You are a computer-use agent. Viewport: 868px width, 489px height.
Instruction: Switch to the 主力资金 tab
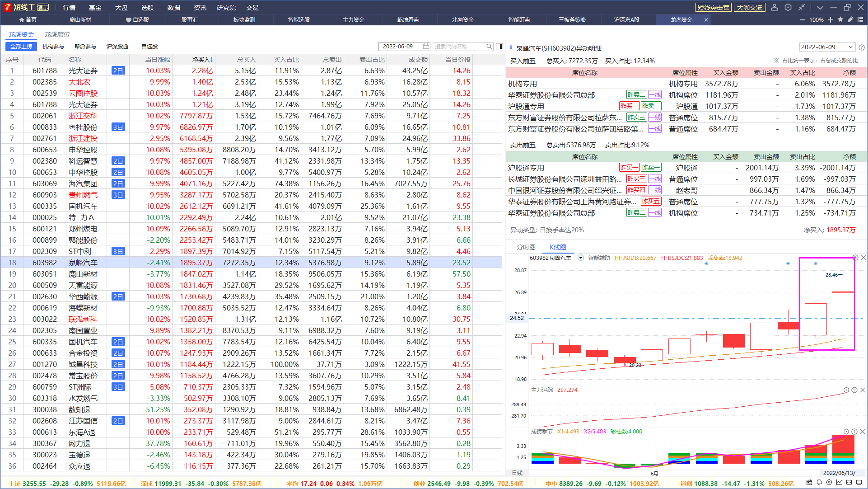coord(354,20)
